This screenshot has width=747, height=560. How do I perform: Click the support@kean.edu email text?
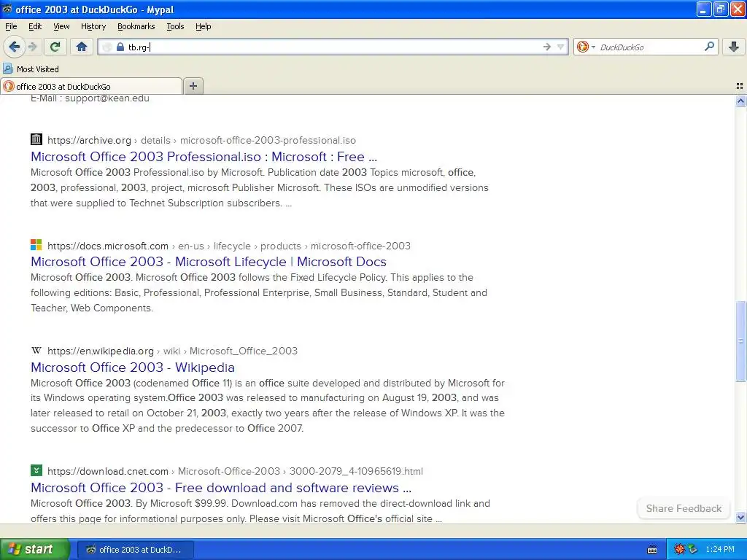point(107,98)
